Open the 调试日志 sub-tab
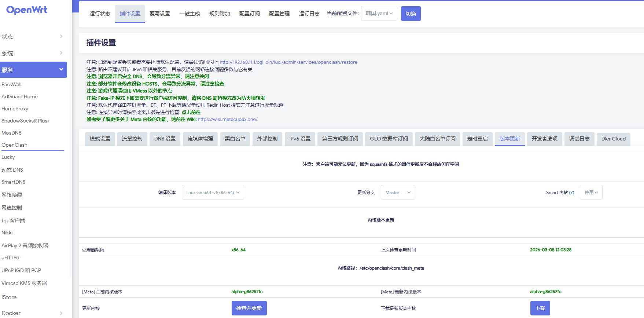 click(x=579, y=139)
